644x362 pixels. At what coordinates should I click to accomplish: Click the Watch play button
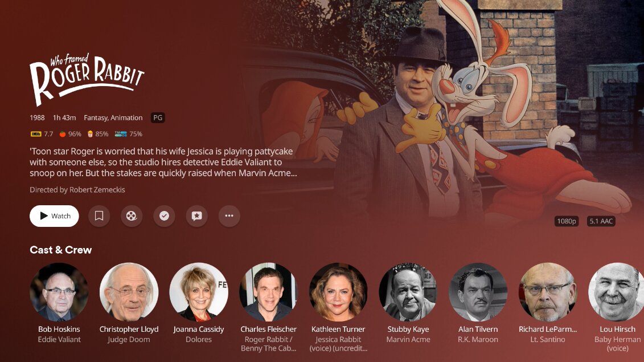point(54,216)
